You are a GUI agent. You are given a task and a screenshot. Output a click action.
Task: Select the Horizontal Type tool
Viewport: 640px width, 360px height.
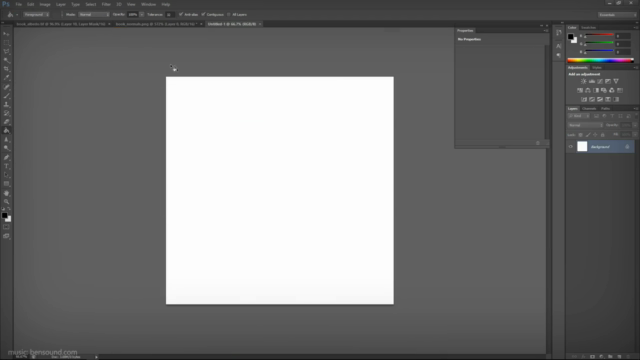7,166
